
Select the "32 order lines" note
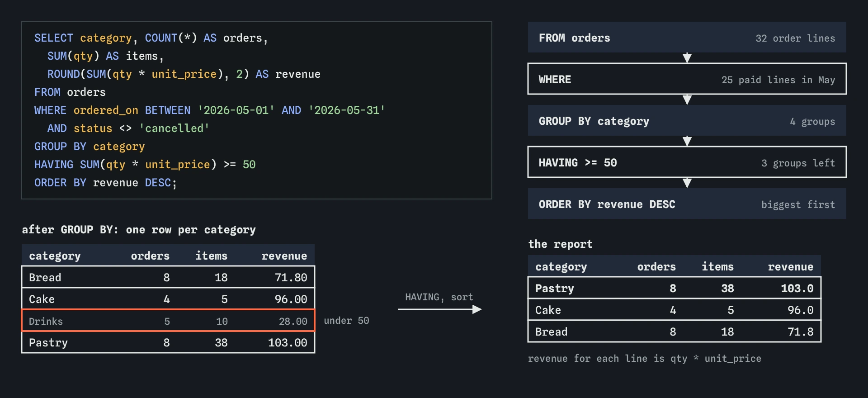[795, 38]
